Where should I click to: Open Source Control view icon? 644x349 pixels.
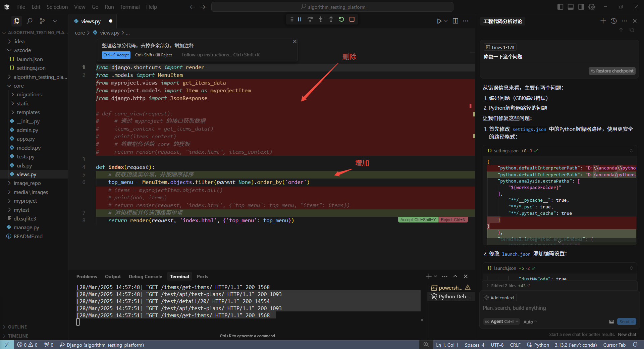(42, 21)
